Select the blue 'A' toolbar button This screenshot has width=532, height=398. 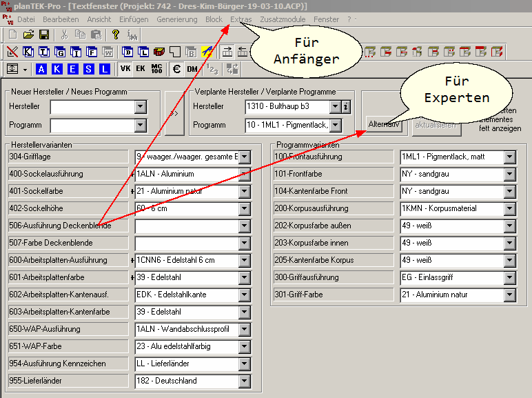point(41,69)
